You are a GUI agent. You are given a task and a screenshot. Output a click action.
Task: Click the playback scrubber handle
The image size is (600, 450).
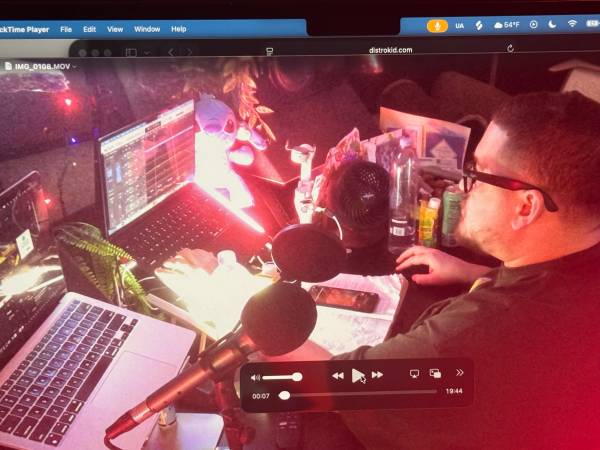284,395
